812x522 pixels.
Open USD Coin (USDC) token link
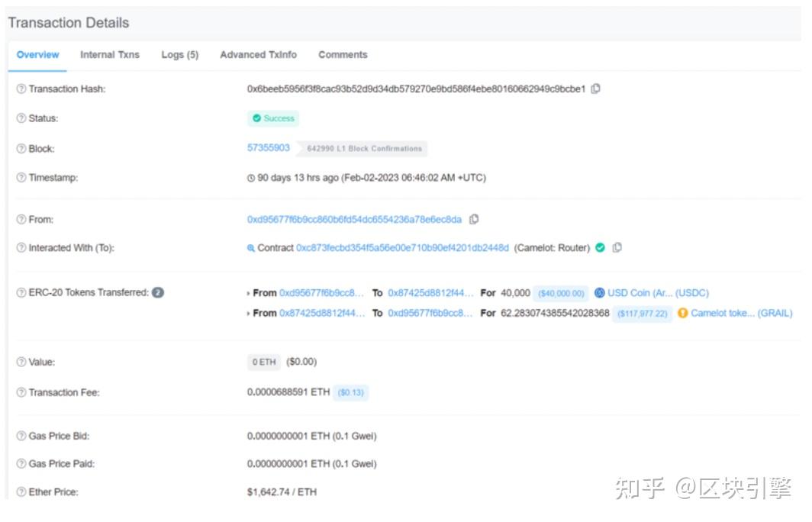pyautogui.click(x=658, y=293)
